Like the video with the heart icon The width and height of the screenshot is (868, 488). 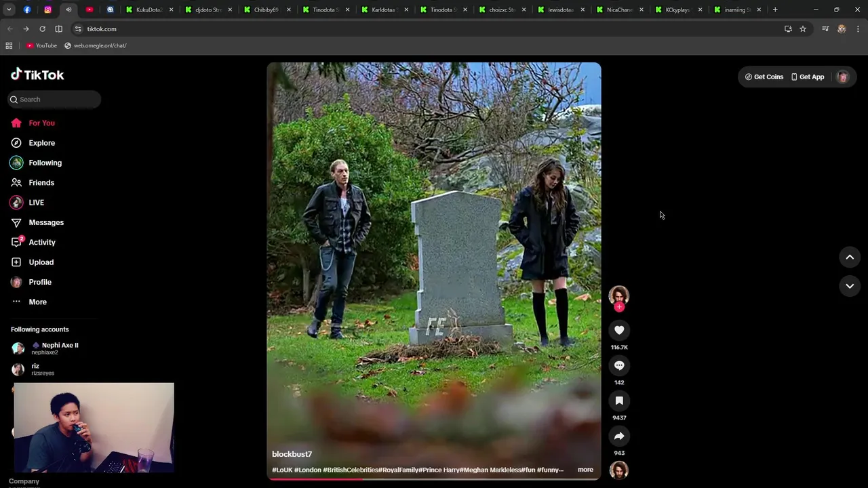pos(619,330)
